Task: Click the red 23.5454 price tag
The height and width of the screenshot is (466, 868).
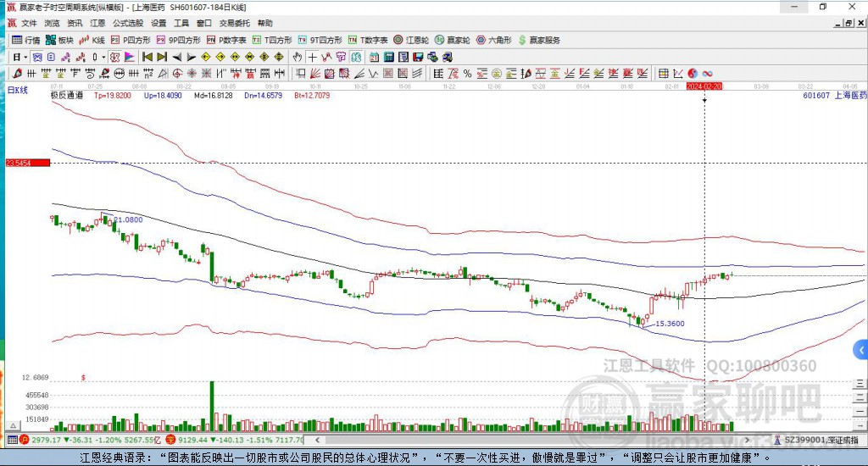Action: 28,163
